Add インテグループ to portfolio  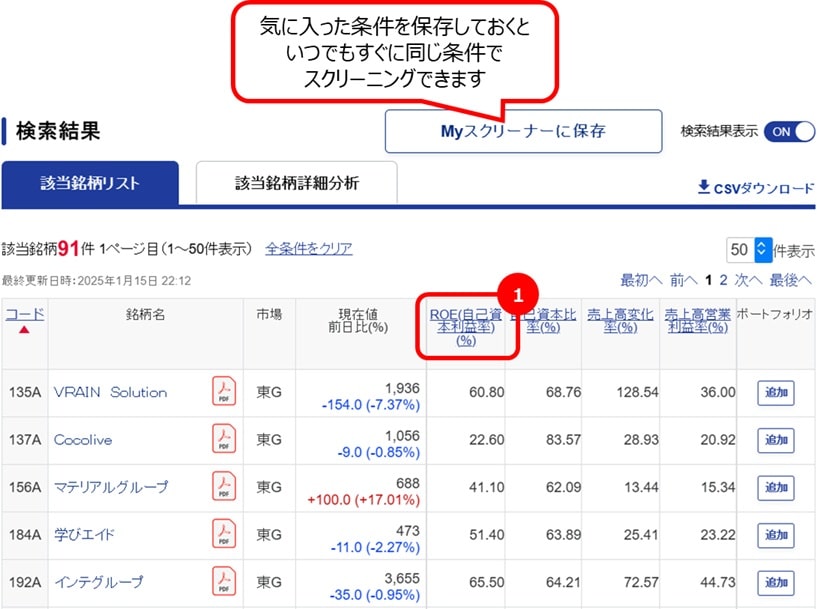click(x=775, y=582)
